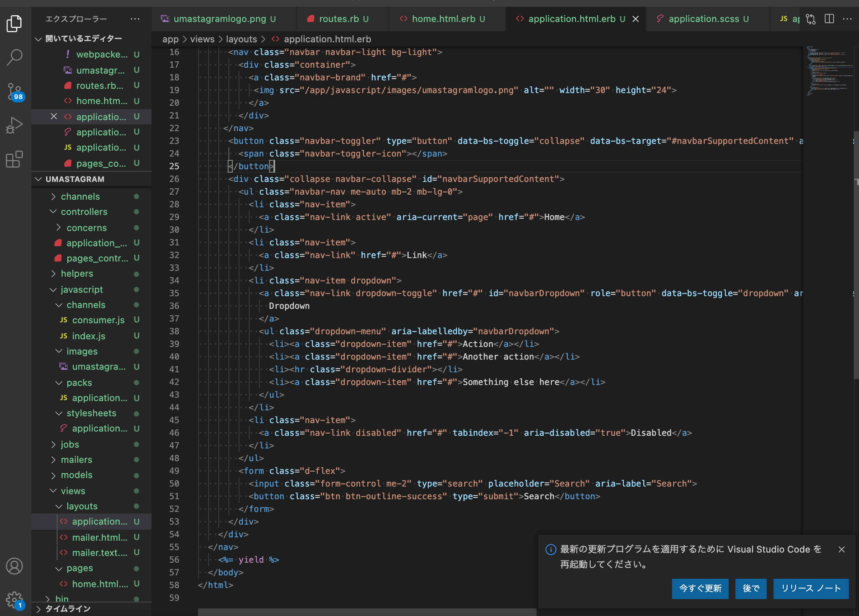Click the Later button in notification
The image size is (859, 616).
[x=751, y=588]
